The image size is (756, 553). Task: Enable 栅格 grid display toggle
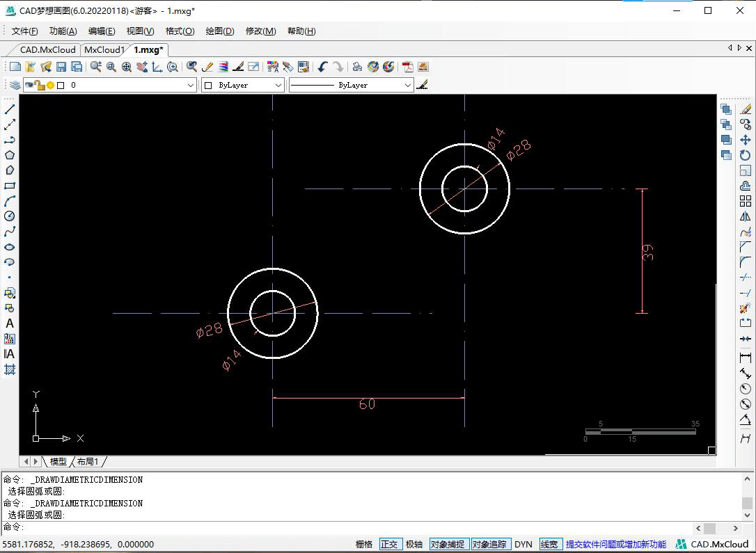pyautogui.click(x=364, y=544)
